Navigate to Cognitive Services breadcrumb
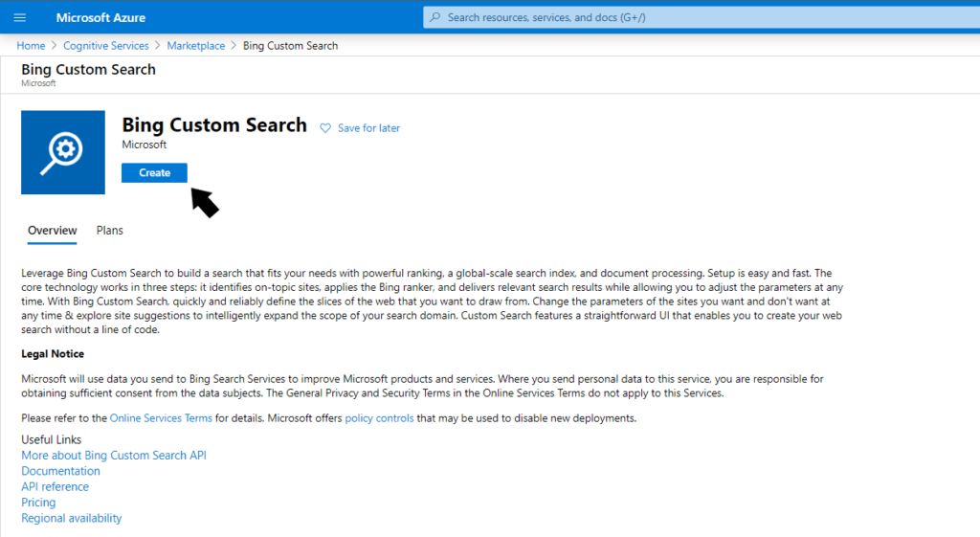Image resolution: width=980 pixels, height=537 pixels. point(106,46)
